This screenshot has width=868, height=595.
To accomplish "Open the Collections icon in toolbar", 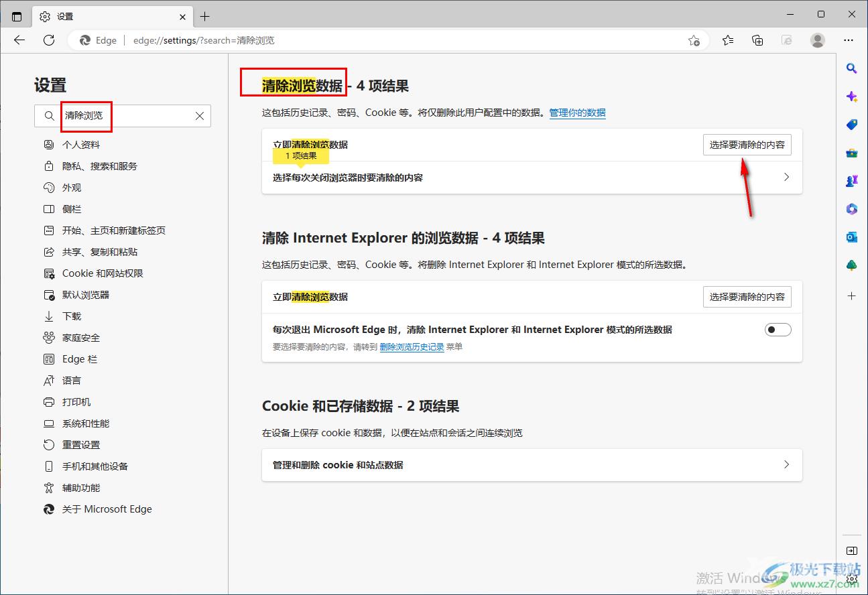I will pos(757,40).
